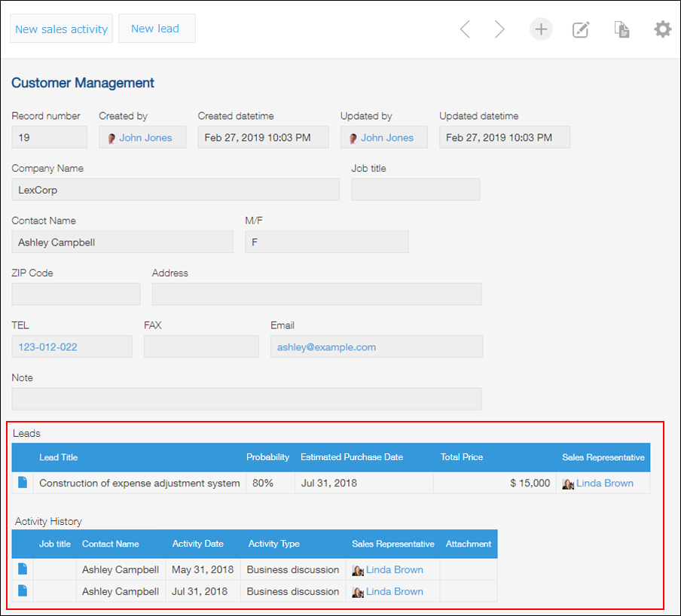Select the pencil icon to edit this record
The height and width of the screenshot is (616, 681).
581,29
